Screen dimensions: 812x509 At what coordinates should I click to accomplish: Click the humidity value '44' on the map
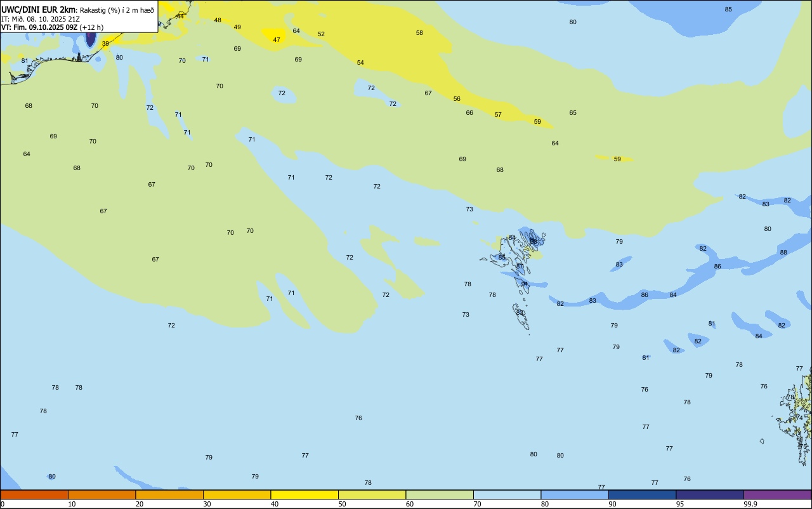click(x=180, y=17)
